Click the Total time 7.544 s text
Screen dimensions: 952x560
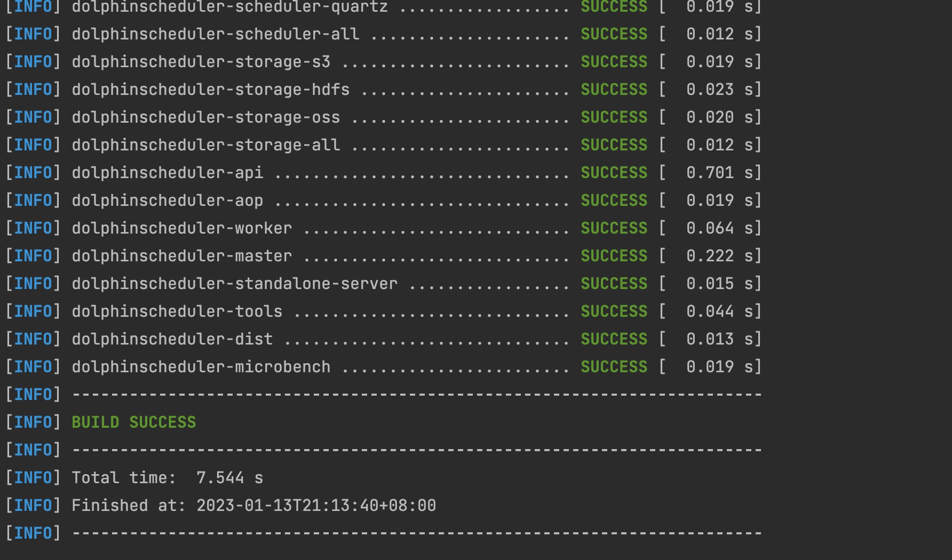point(168,478)
